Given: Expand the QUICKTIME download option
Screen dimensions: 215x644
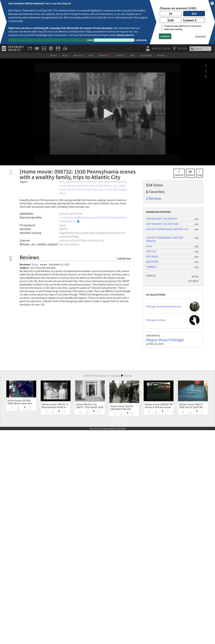Looking at the screenshot, I should tap(152, 262).
